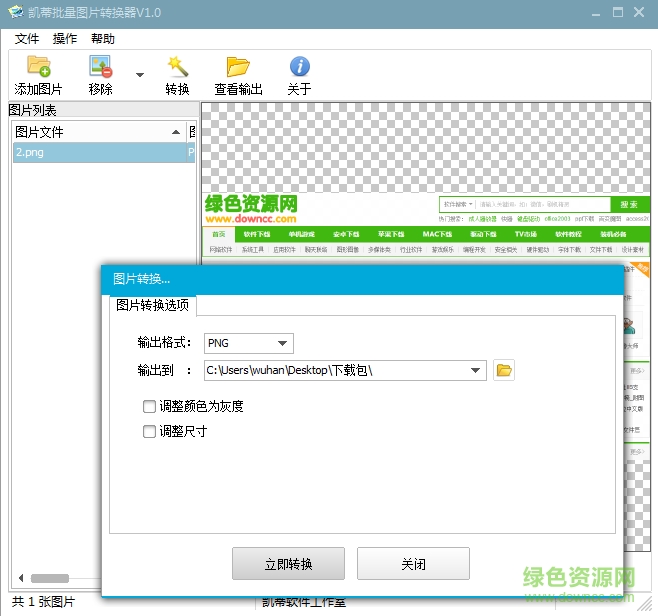Expand the output format PNG dropdown
This screenshot has height=616, width=658.
point(283,344)
